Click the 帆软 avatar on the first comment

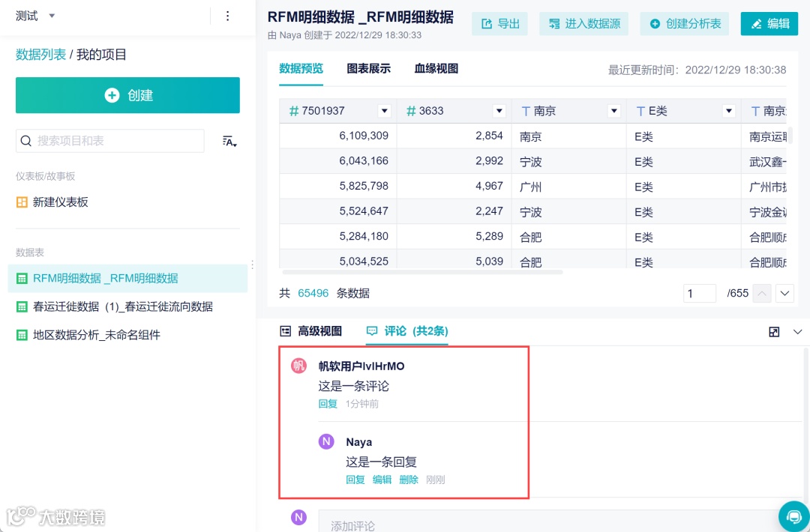tap(298, 366)
